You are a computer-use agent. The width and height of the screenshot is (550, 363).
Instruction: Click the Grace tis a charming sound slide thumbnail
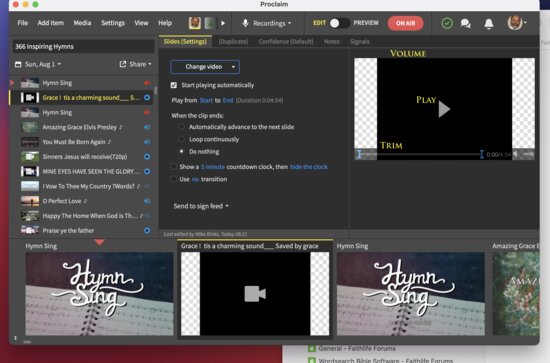(x=255, y=294)
